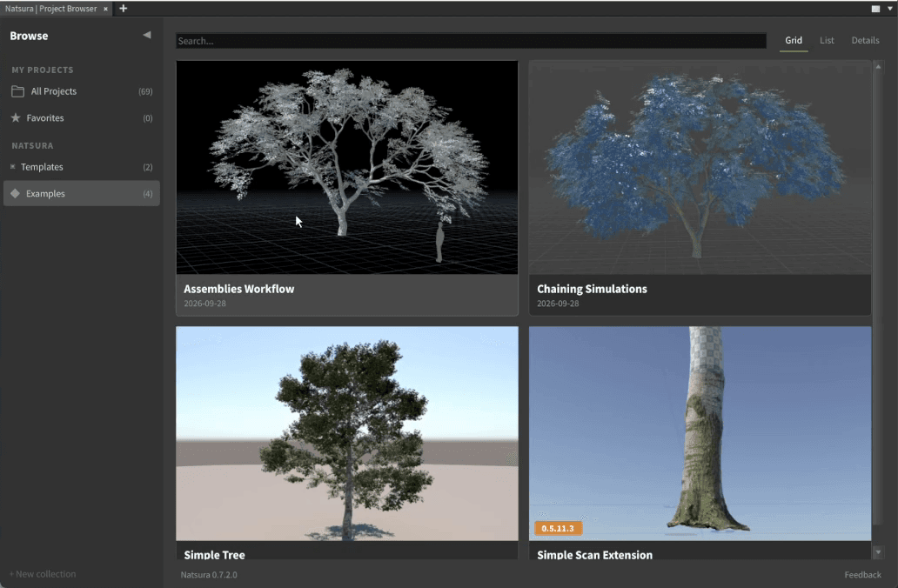Viewport: 898px width, 588px height.
Task: Click the date under Chaining Simulations
Action: click(x=558, y=304)
